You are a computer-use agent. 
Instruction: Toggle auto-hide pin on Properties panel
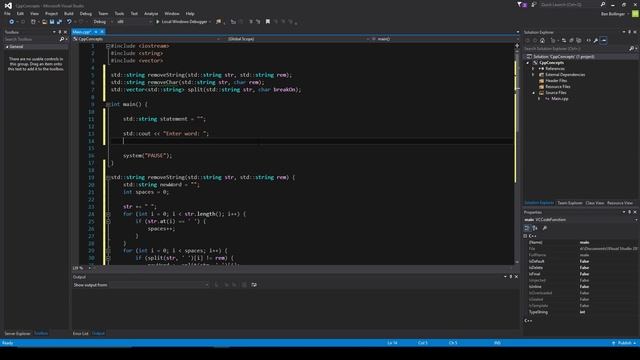click(x=629, y=212)
